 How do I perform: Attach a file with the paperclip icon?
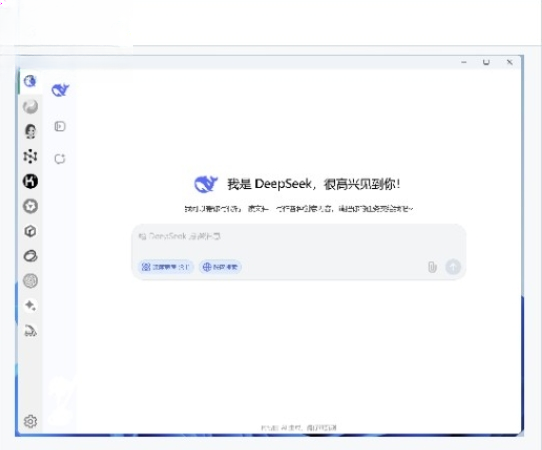pos(432,267)
